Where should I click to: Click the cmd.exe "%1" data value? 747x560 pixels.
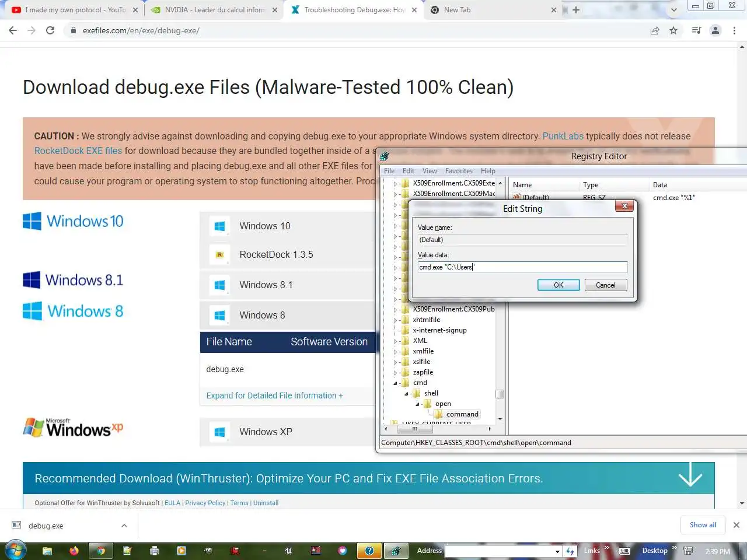pyautogui.click(x=674, y=198)
